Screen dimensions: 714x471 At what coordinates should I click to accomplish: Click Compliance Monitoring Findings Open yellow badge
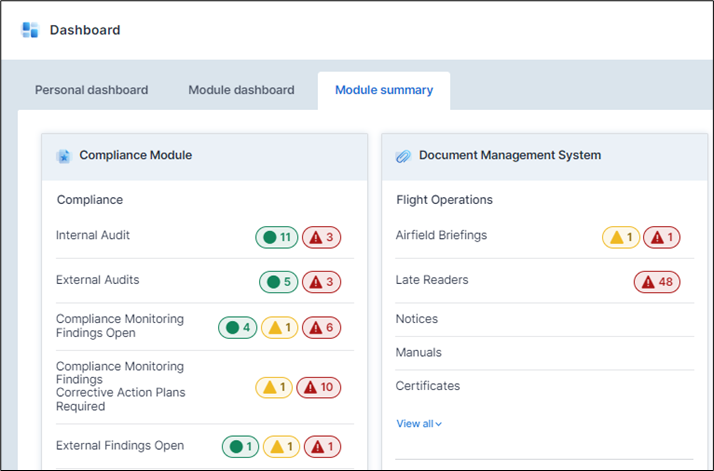point(277,327)
